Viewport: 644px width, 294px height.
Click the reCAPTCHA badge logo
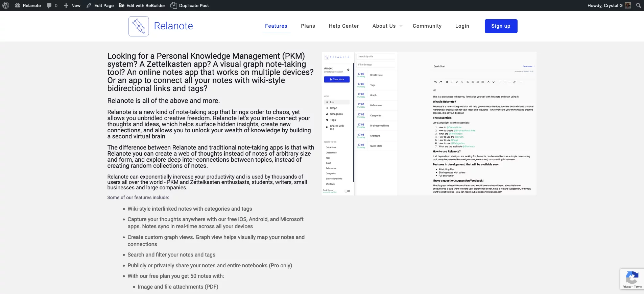632,278
